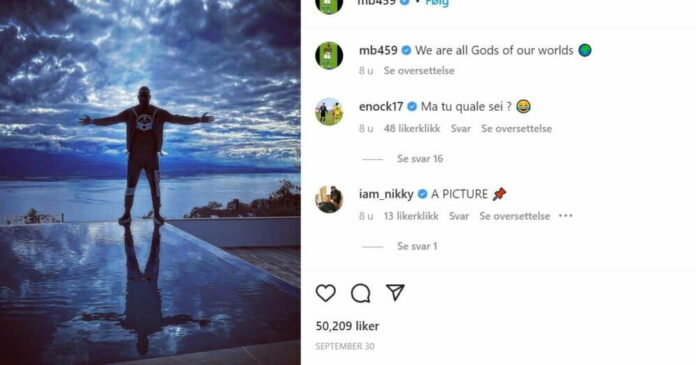View '13 likerklikk' on iam_nikky comment
696x365 pixels.
(x=411, y=216)
